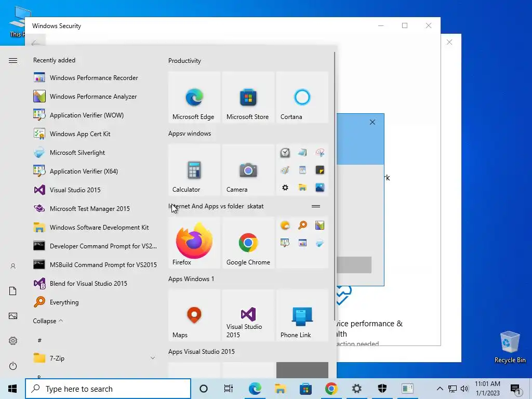This screenshot has width=532, height=399.
Task: Open user account options in Start rail
Action: pos(13,266)
